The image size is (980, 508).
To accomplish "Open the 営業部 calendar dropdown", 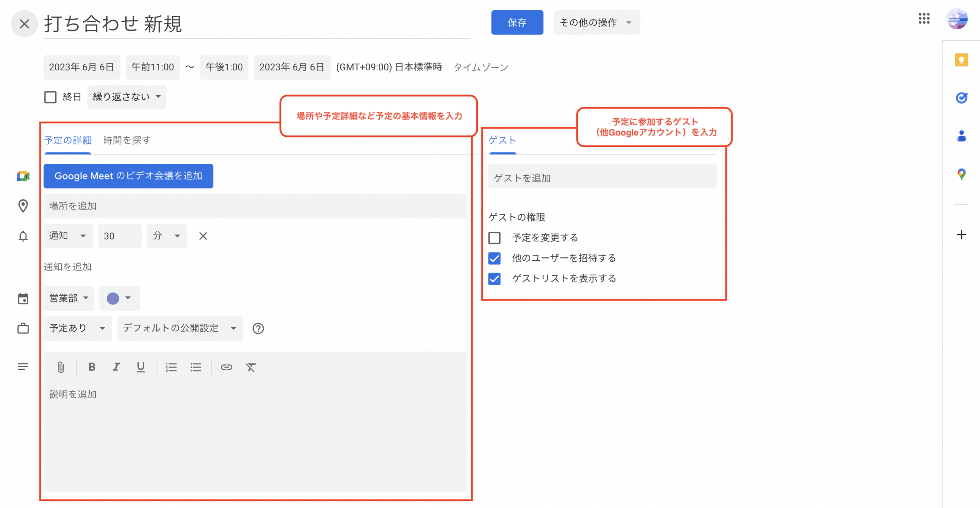I will click(x=69, y=298).
